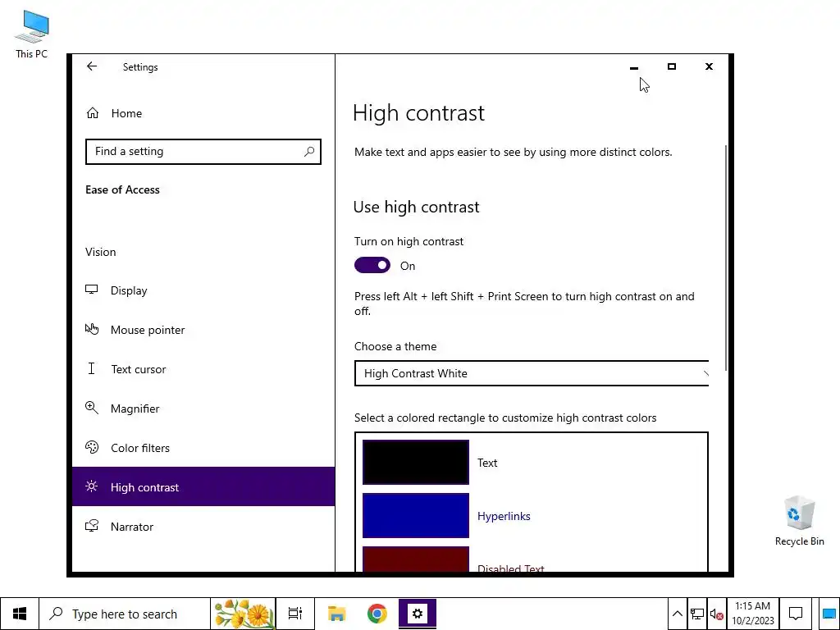Open File Explorer from the taskbar
840x630 pixels.
point(336,614)
